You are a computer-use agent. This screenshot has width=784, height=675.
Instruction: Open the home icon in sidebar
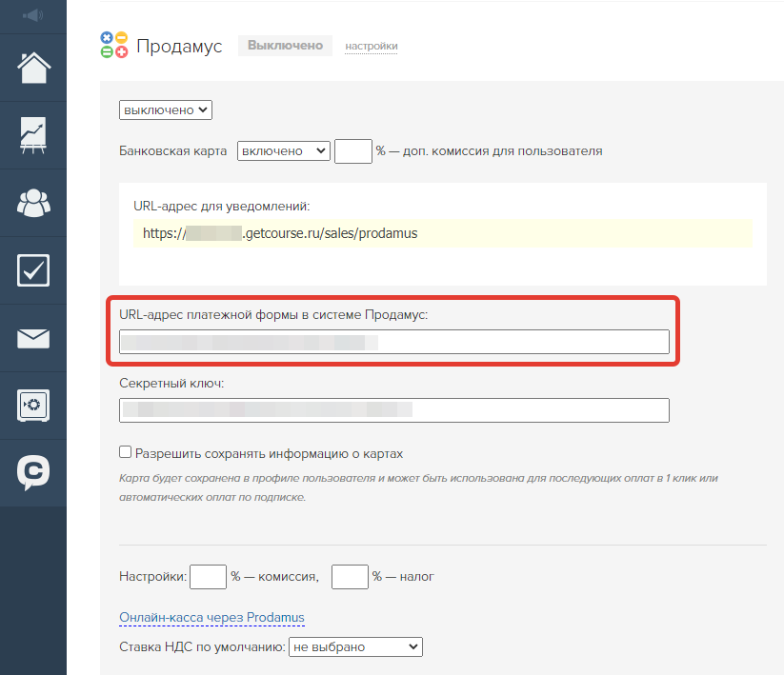[x=33, y=68]
